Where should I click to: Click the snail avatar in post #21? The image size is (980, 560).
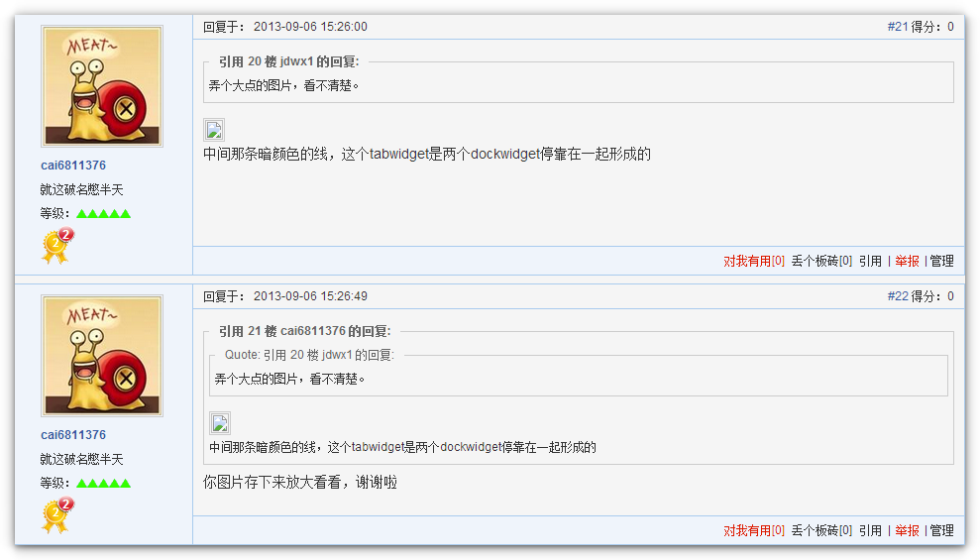102,86
